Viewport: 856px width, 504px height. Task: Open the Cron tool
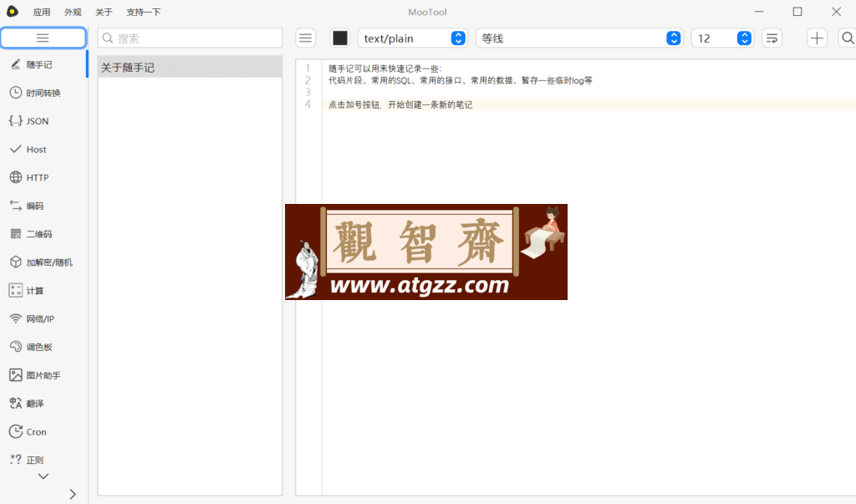[43, 432]
